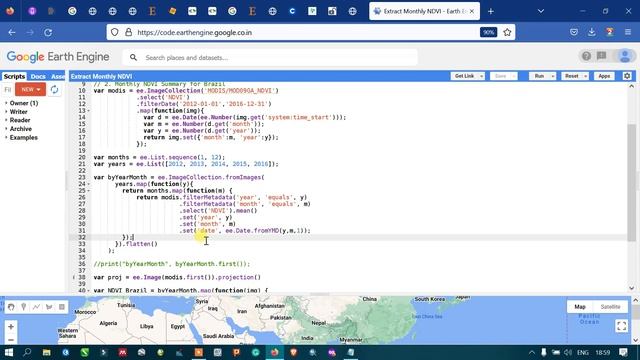The image size is (640, 360).
Task: Click the code editor vertical scrollbar
Action: [631, 182]
